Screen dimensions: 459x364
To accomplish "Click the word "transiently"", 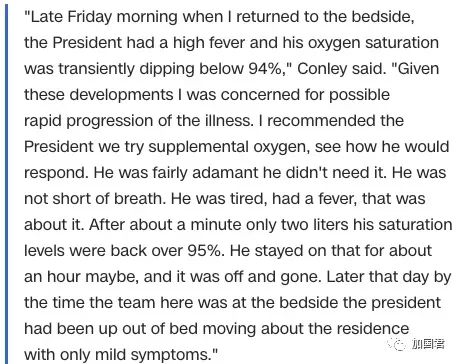I will [x=97, y=69].
